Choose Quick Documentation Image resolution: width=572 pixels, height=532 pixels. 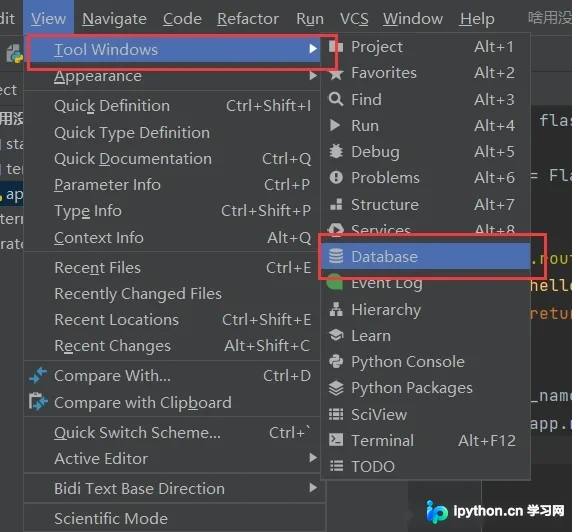(x=172, y=159)
